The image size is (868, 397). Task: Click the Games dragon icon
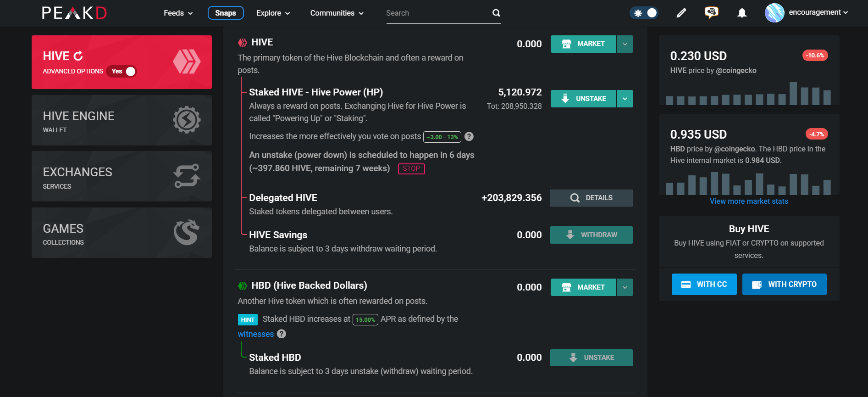pyautogui.click(x=187, y=232)
